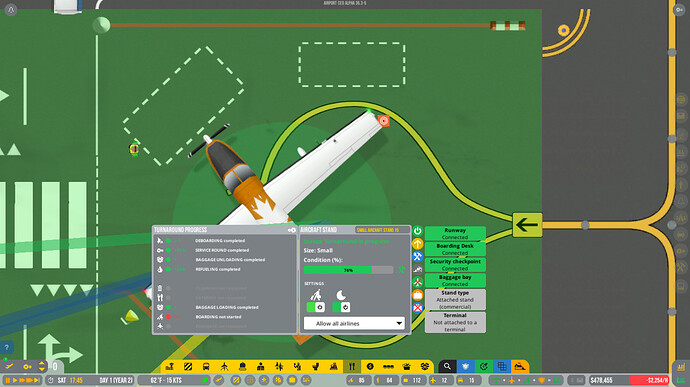Image resolution: width=690 pixels, height=387 pixels.
Task: Toggle the night flights setting switch
Action: [x=341, y=307]
